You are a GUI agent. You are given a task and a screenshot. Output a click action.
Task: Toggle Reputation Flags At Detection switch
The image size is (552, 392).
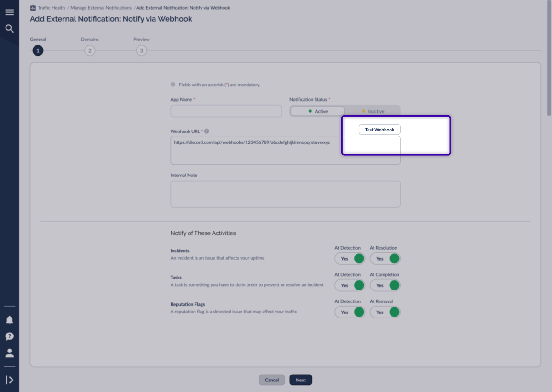pos(350,312)
